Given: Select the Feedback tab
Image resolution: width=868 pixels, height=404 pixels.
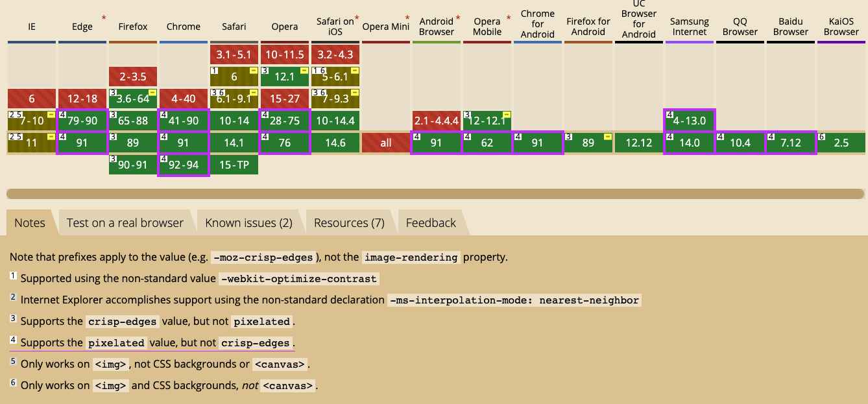Looking at the screenshot, I should 431,223.
